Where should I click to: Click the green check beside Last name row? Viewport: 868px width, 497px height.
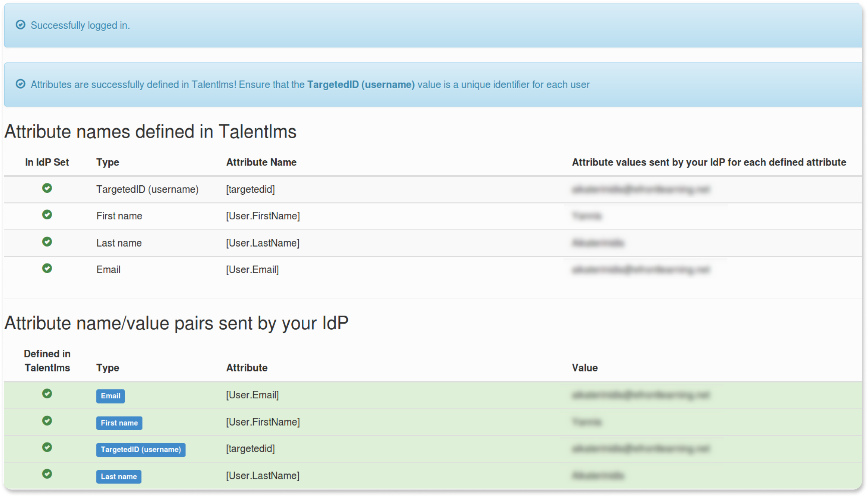coord(47,242)
